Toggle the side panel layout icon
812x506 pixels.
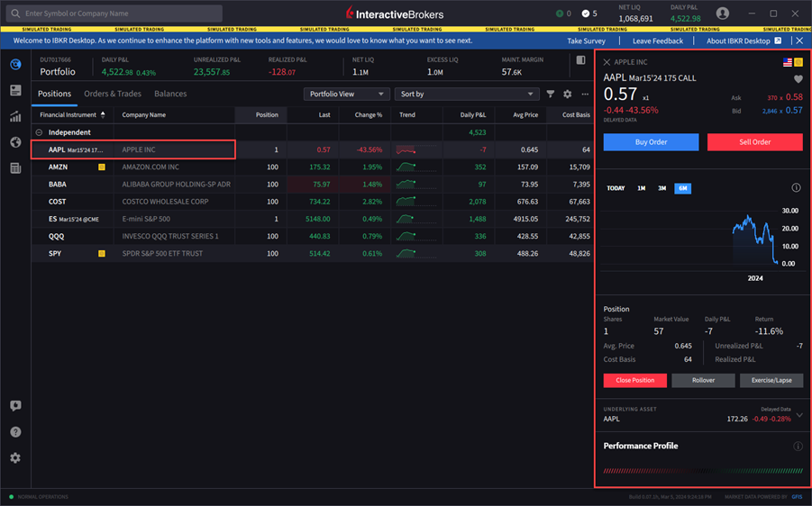[581, 60]
